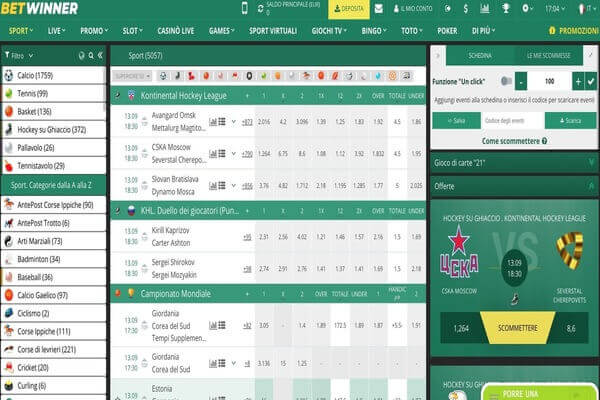Collapse the Offerte panel
Viewport: 600px width, 400px height.
pyautogui.click(x=592, y=186)
